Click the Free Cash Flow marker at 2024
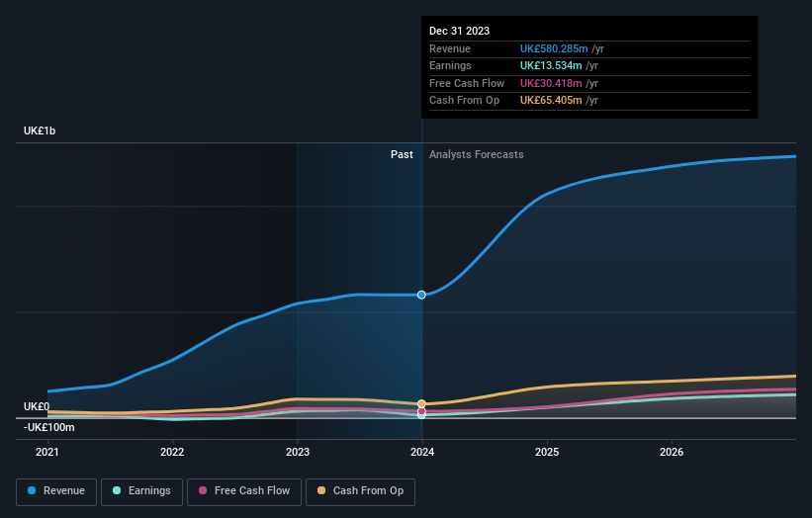Viewport: 812px width, 518px height. (x=421, y=411)
